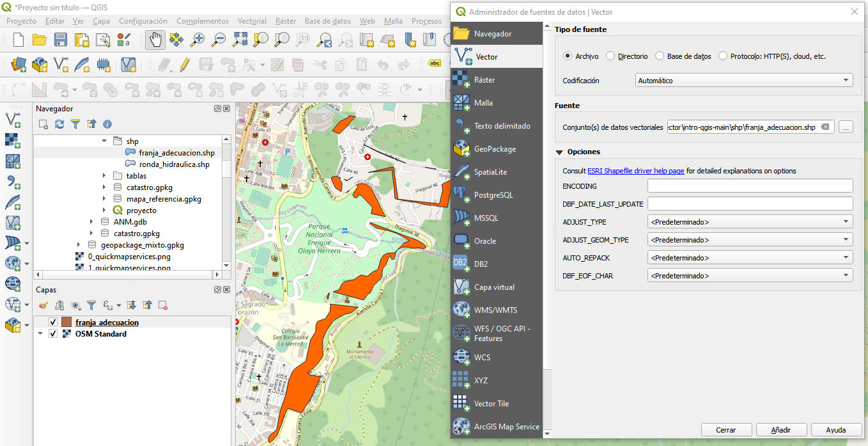The height and width of the screenshot is (446, 868).
Task: Open the ESRI Shapefile driver help page link
Action: tap(636, 171)
